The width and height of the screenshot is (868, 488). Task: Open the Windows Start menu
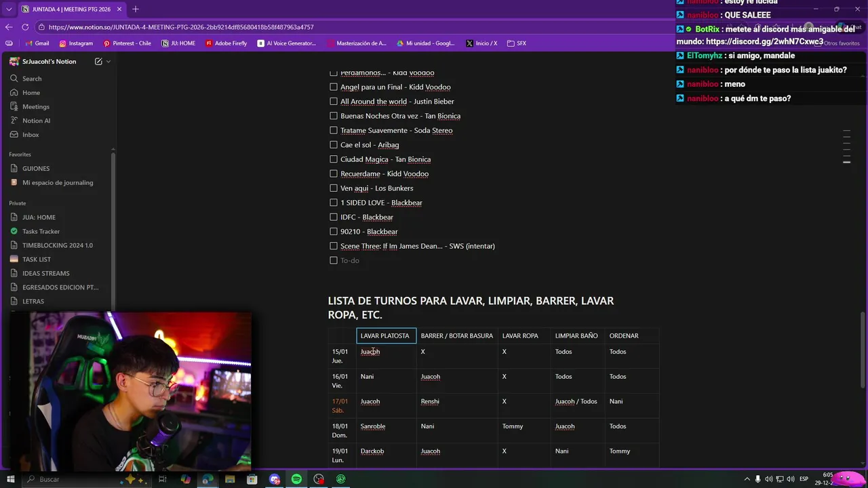click(x=10, y=479)
